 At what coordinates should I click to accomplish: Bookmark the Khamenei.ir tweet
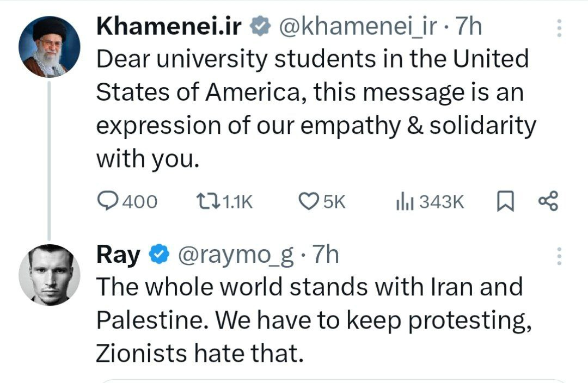pyautogui.click(x=505, y=202)
